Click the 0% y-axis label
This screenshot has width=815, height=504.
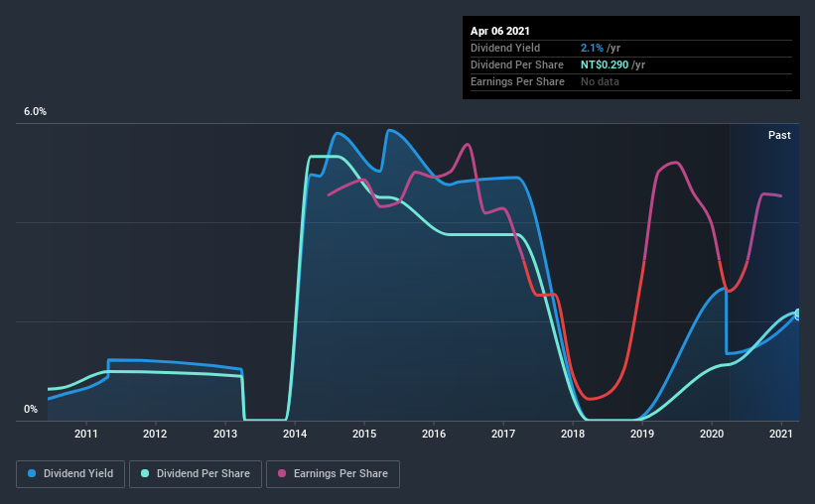31,409
